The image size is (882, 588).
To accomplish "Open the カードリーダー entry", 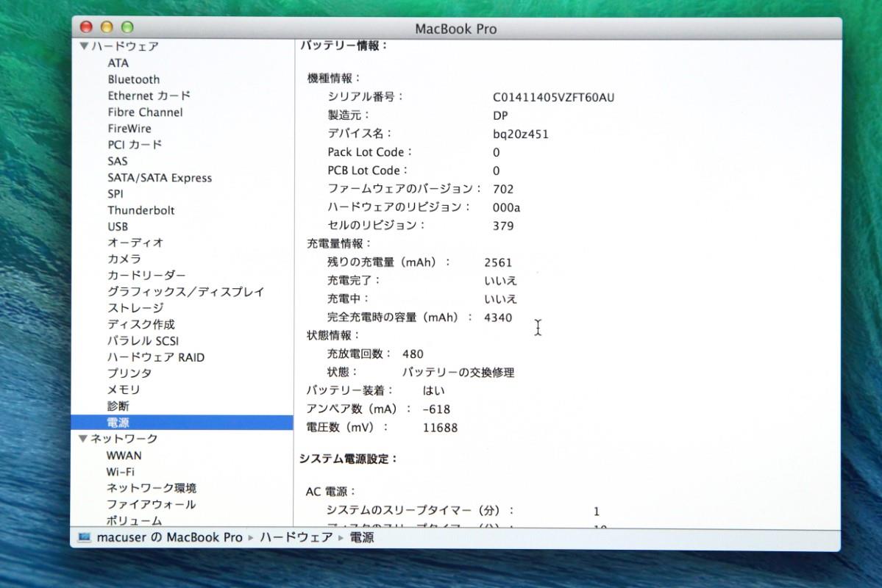I will click(x=146, y=276).
